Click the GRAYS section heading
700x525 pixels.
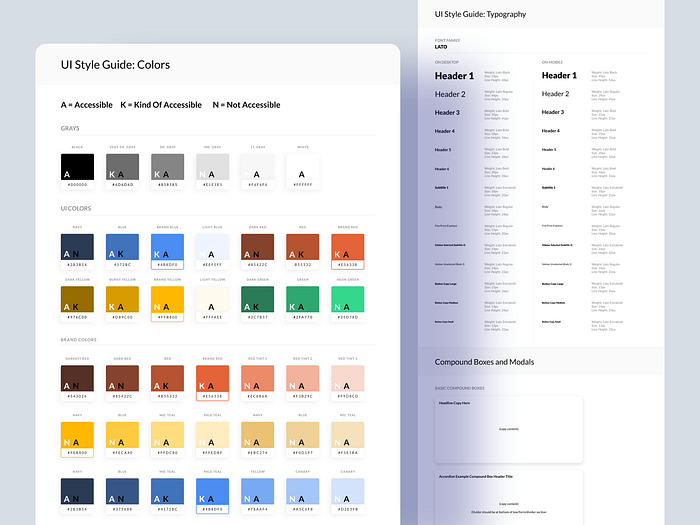70,129
